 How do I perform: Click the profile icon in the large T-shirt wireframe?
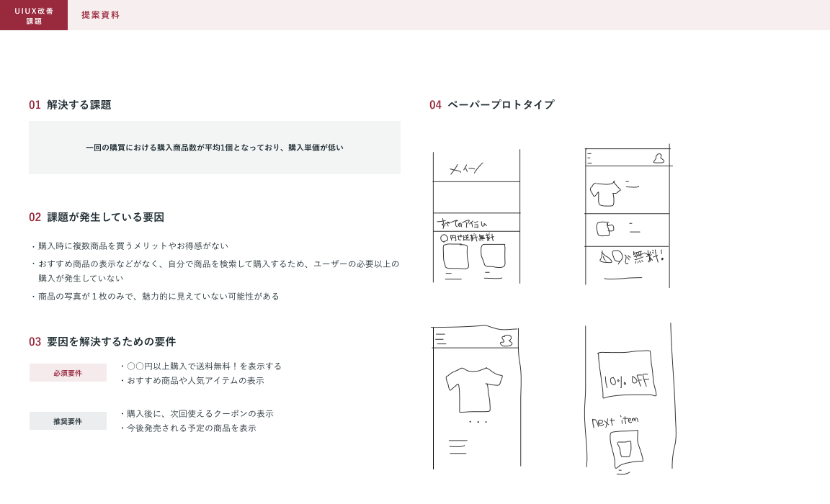(x=506, y=340)
